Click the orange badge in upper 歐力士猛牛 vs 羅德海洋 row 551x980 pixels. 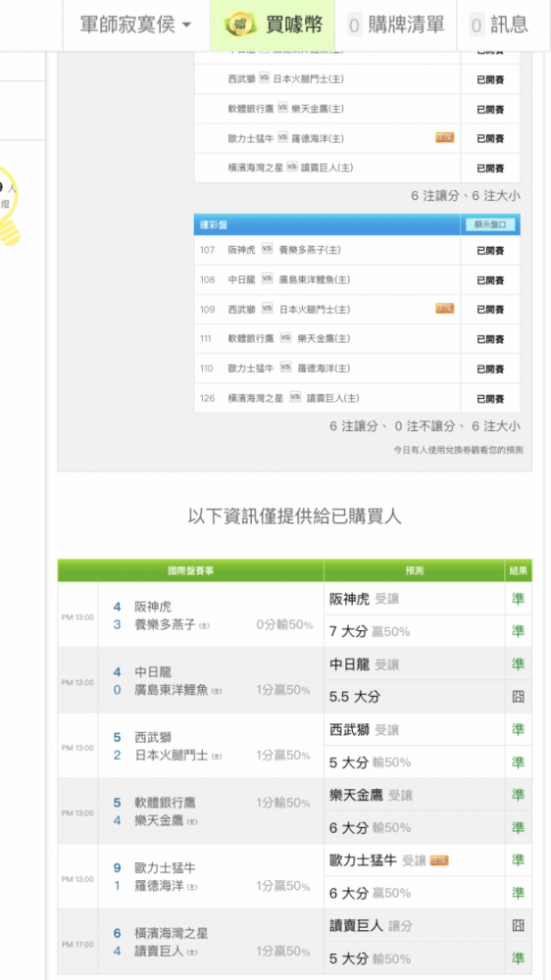click(445, 137)
